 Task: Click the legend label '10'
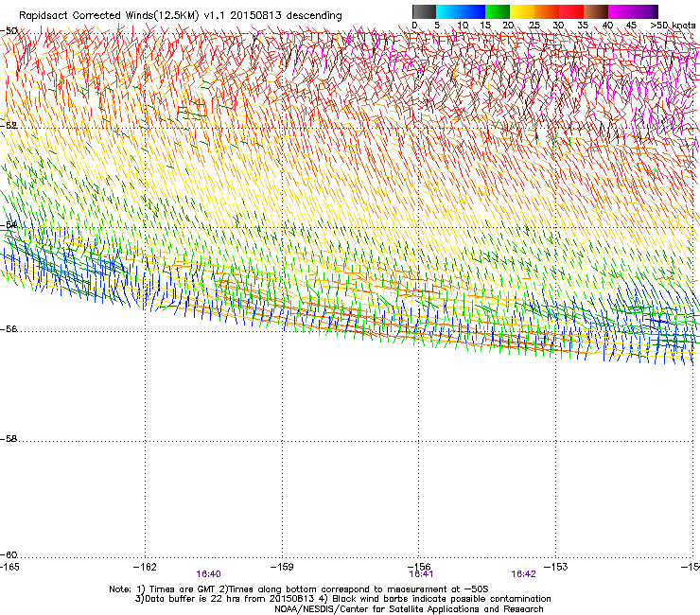pos(463,25)
